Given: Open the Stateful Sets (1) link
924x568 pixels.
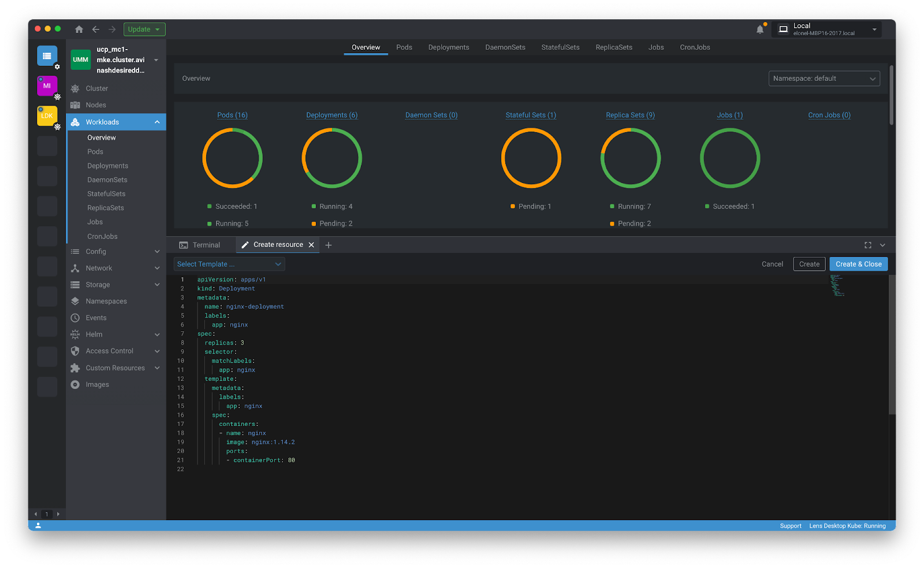Looking at the screenshot, I should click(x=531, y=115).
